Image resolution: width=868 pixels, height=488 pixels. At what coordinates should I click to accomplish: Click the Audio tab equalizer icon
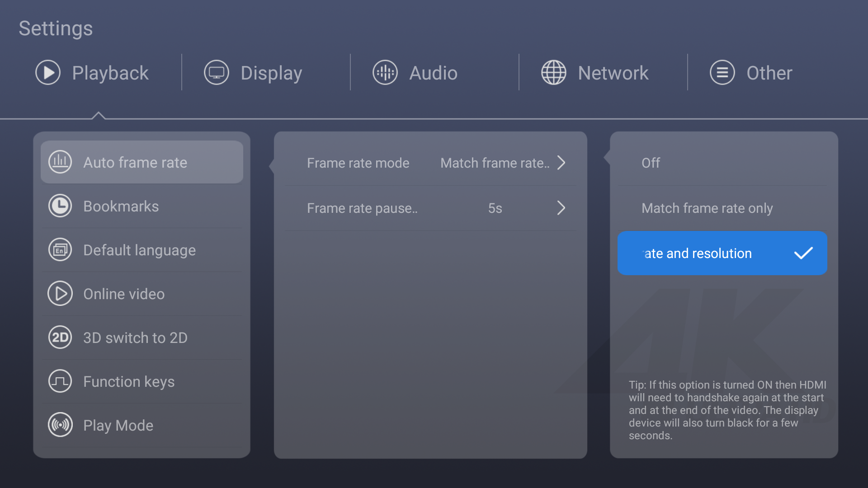385,73
